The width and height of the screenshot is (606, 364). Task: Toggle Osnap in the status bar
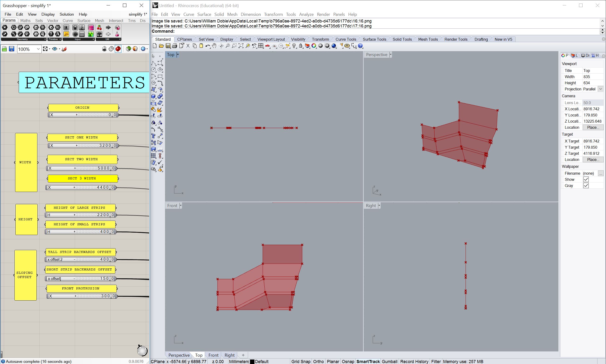point(348,362)
